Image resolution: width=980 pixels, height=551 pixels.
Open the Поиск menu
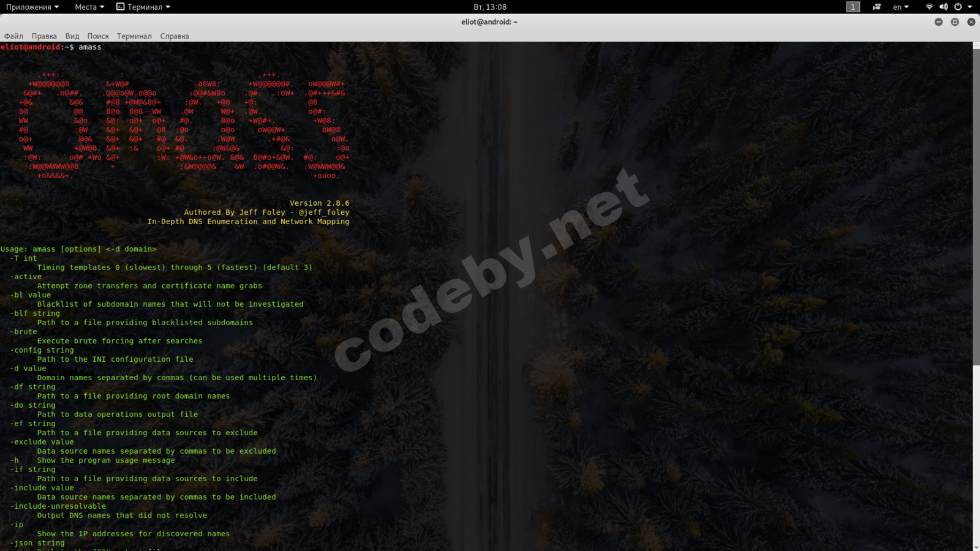[98, 36]
